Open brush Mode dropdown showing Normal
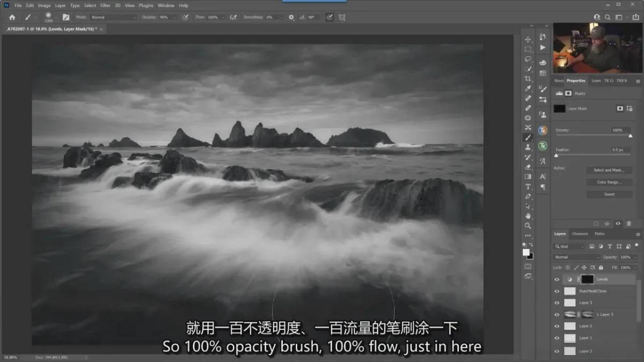644x362 pixels. click(113, 17)
